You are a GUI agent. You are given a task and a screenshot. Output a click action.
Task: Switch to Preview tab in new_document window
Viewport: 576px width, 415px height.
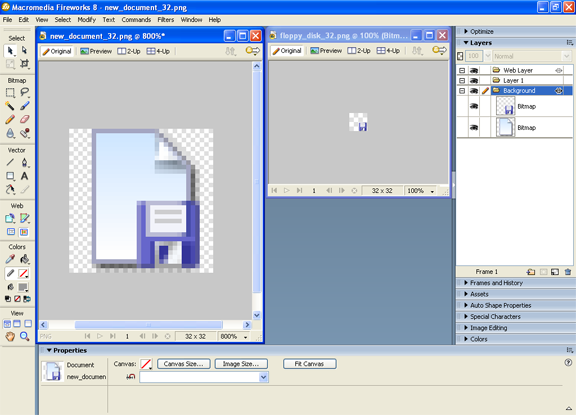[x=96, y=51]
